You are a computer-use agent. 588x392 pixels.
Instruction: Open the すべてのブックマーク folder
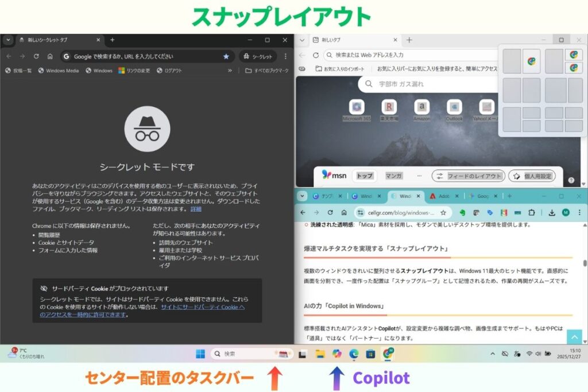click(267, 71)
